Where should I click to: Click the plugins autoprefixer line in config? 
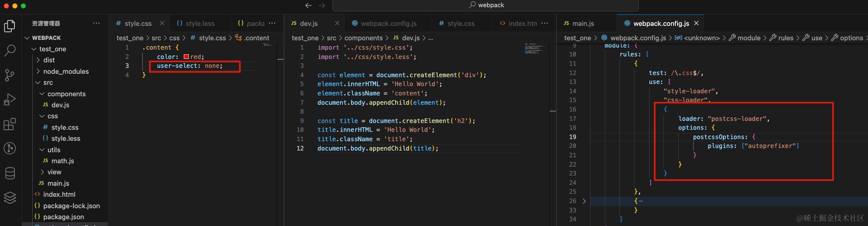point(753,146)
